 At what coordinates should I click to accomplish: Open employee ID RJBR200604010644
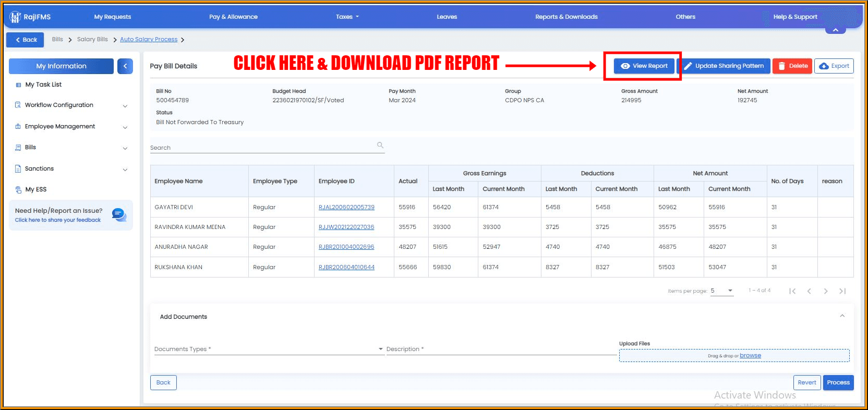pos(346,267)
